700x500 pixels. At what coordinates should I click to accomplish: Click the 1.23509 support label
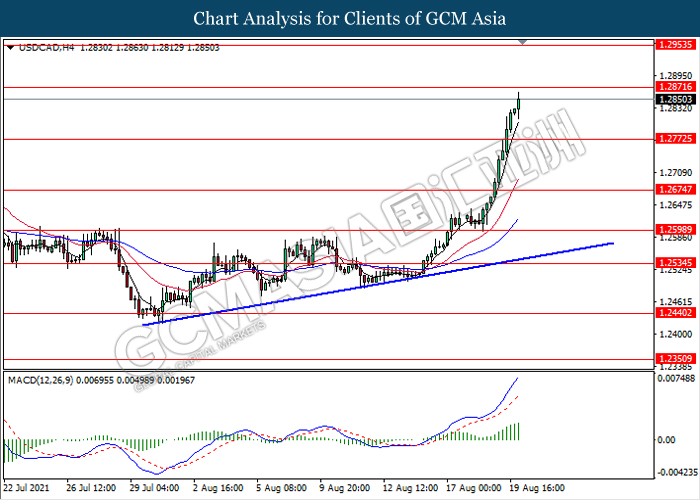[675, 358]
